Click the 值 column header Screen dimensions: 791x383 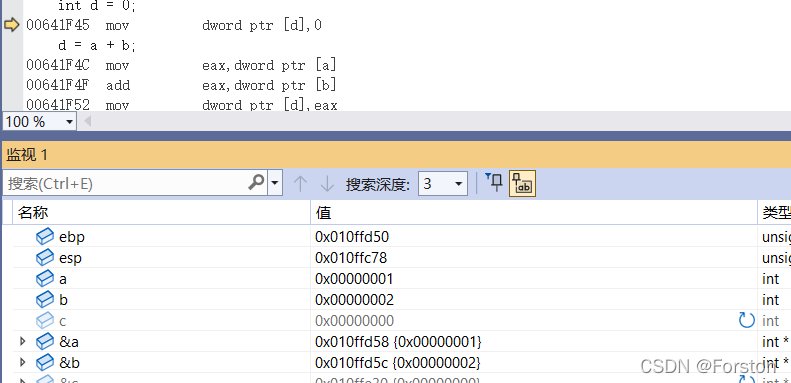534,212
